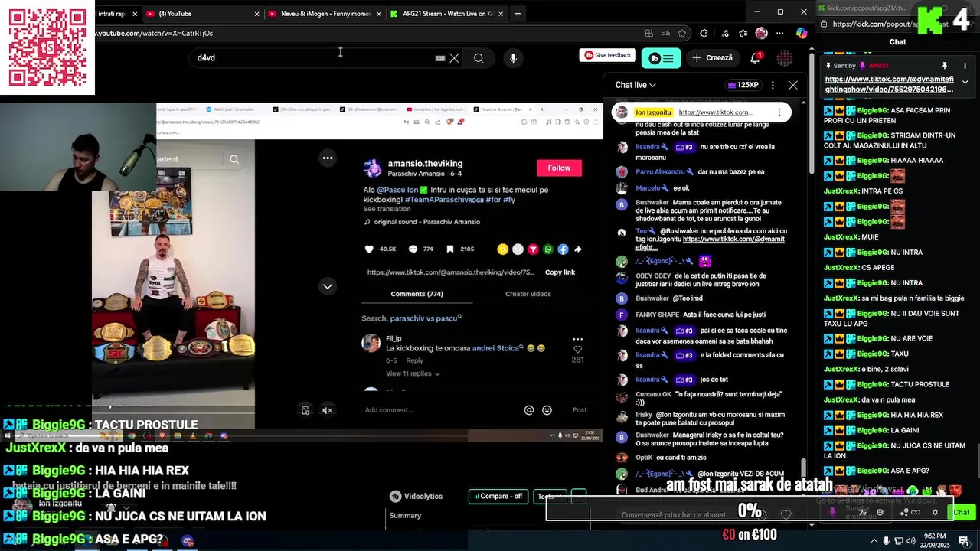Open live chat more options menu
Screen dimensions: 980x551
coord(773,85)
